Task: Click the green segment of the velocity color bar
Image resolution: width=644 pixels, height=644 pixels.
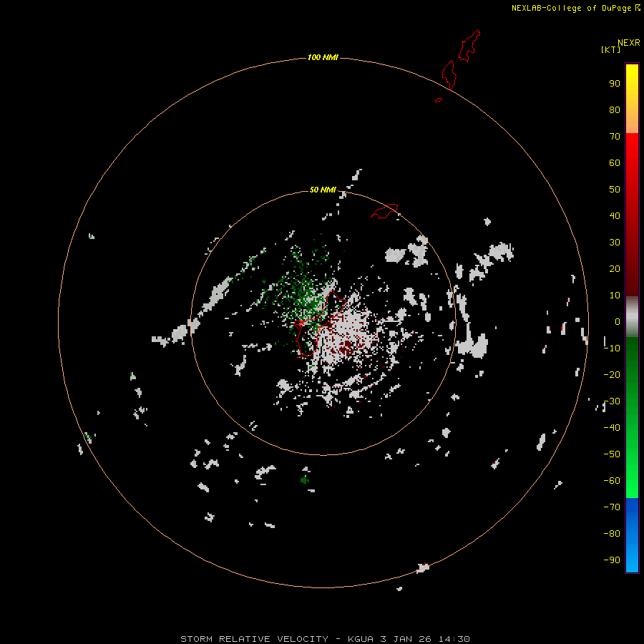Action: click(x=632, y=417)
